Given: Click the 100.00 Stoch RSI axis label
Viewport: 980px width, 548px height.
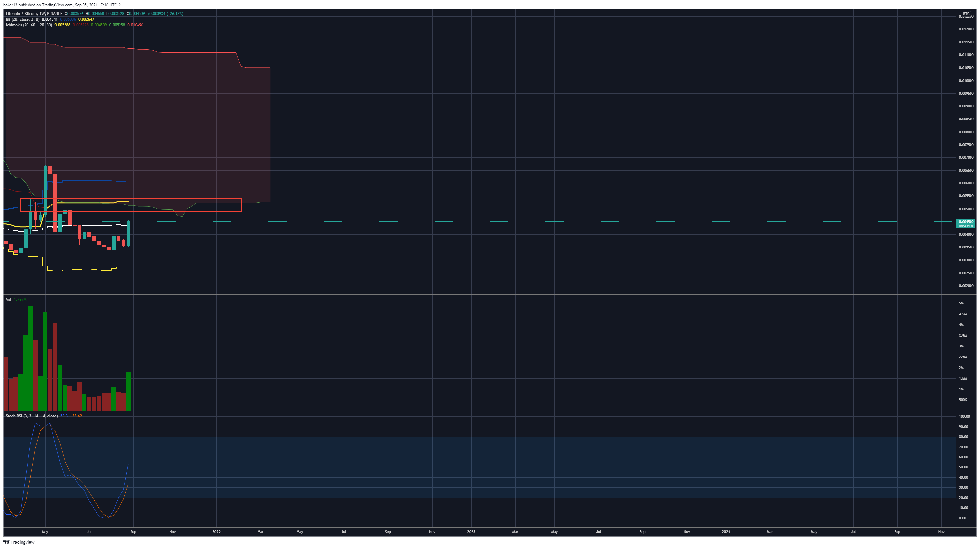Looking at the screenshot, I should [964, 416].
